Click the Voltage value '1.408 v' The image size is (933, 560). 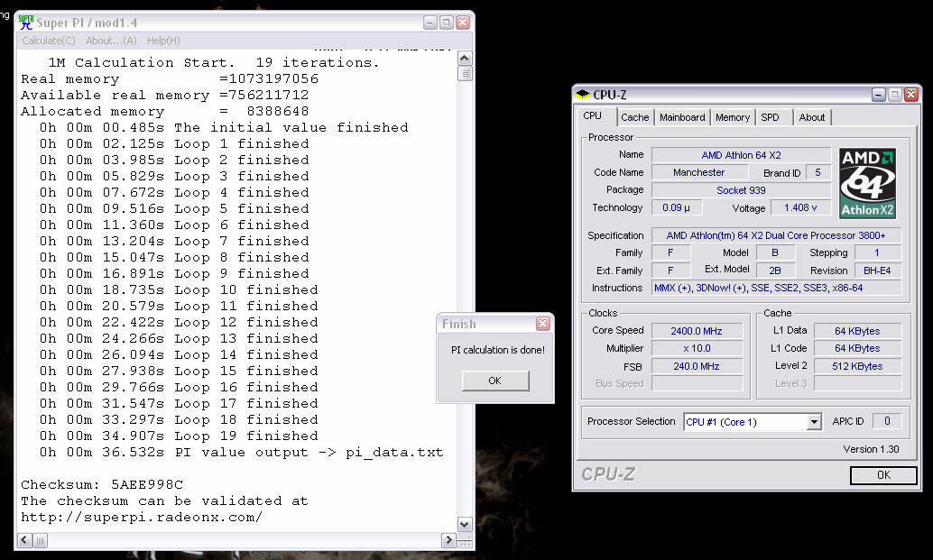800,207
